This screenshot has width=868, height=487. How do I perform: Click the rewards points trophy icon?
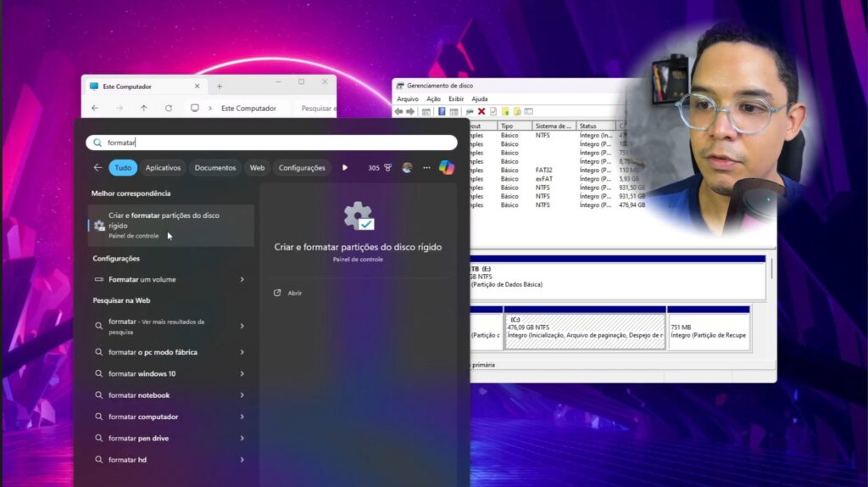click(x=387, y=168)
